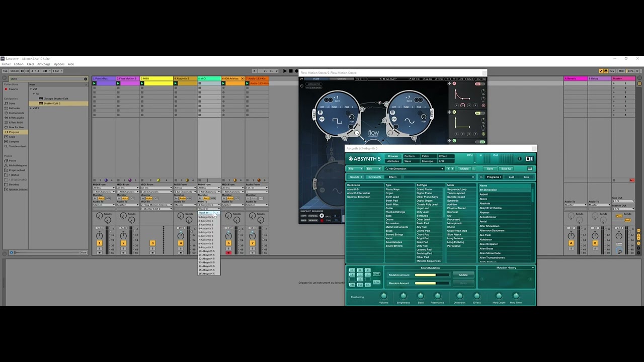The image size is (644, 362).
Task: Toggle the Absynth keyboard icon
Action: (x=530, y=169)
